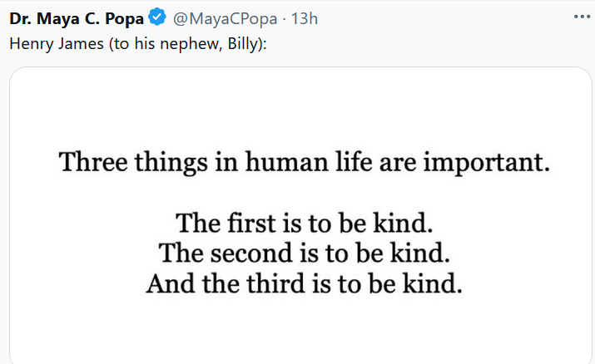
Task: Click the word 'Three' in the quote image
Action: [93, 162]
